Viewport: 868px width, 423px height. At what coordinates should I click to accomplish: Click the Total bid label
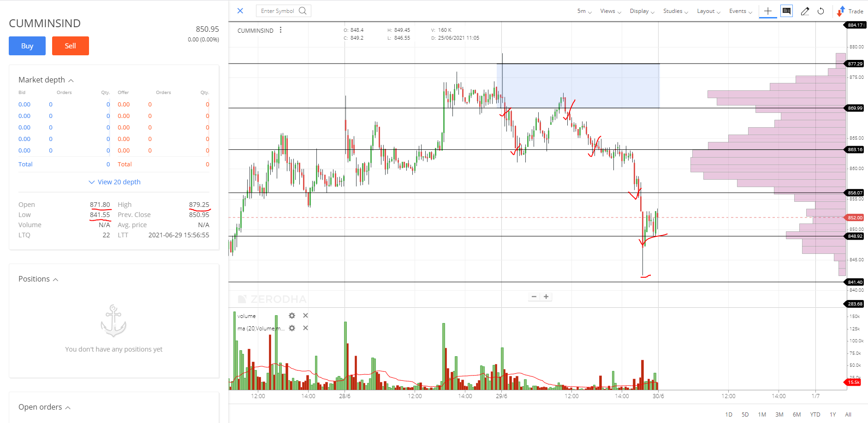tap(25, 164)
